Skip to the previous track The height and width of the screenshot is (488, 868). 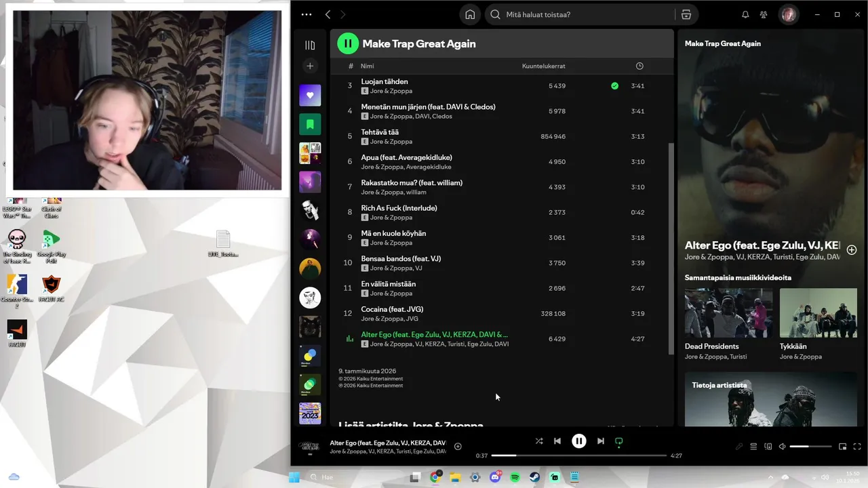pos(557,441)
